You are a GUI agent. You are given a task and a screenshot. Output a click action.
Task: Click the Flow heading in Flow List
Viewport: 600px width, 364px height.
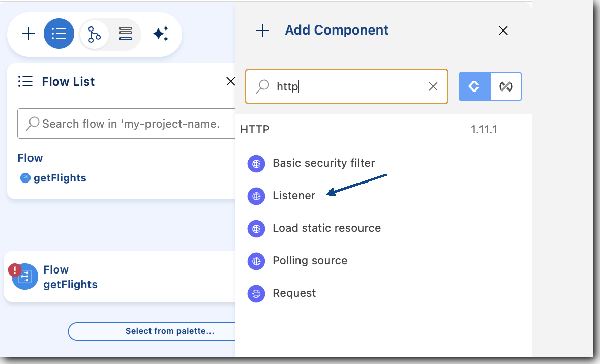click(x=30, y=158)
